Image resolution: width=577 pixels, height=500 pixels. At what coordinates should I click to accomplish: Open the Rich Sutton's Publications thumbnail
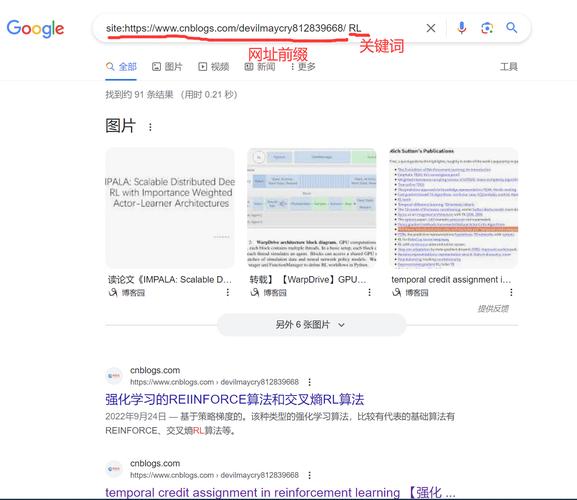pos(454,208)
